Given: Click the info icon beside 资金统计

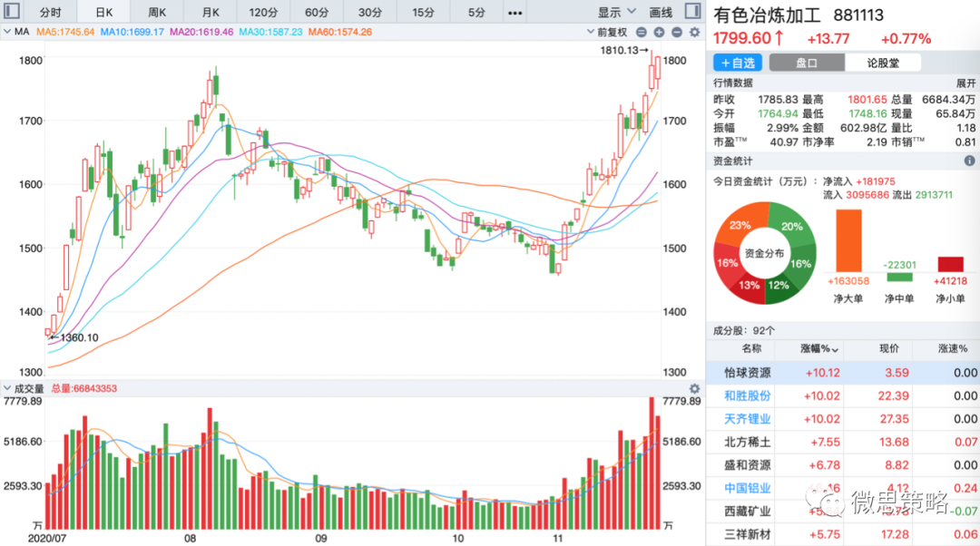Looking at the screenshot, I should coord(969,161).
